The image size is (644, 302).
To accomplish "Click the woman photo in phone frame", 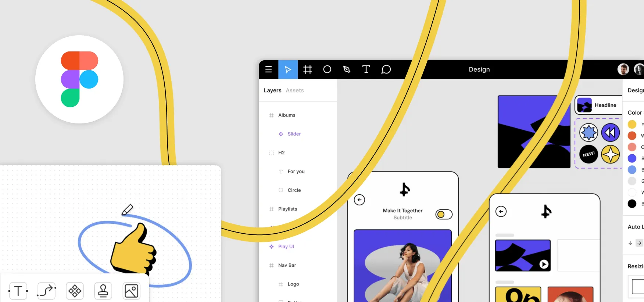I will pos(403,266).
